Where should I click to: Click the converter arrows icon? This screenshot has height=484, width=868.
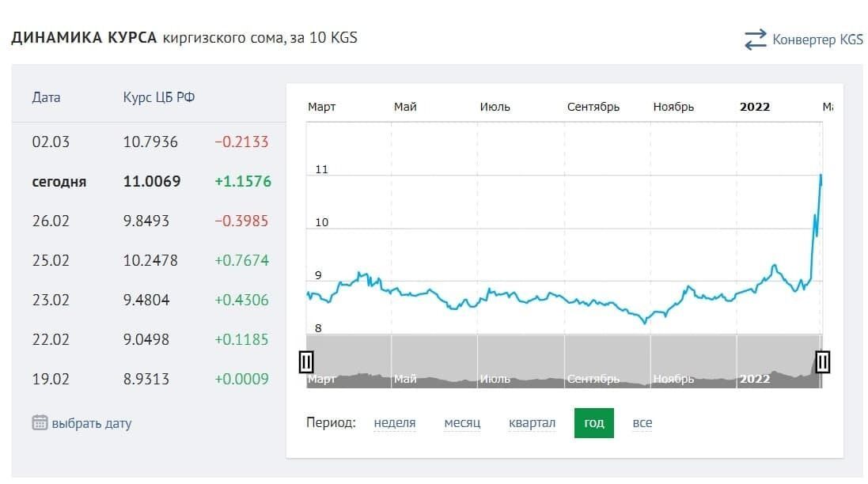(756, 40)
